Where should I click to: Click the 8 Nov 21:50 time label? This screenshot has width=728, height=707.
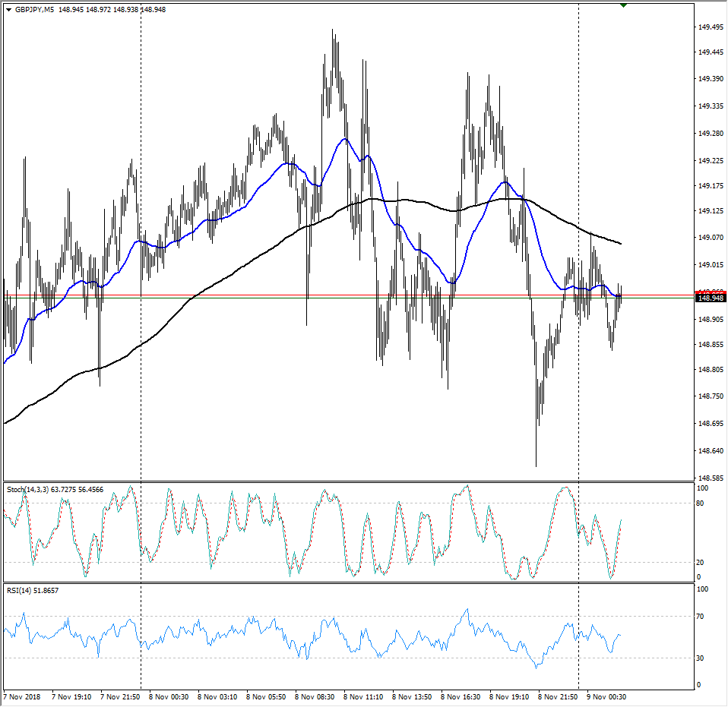click(x=560, y=696)
